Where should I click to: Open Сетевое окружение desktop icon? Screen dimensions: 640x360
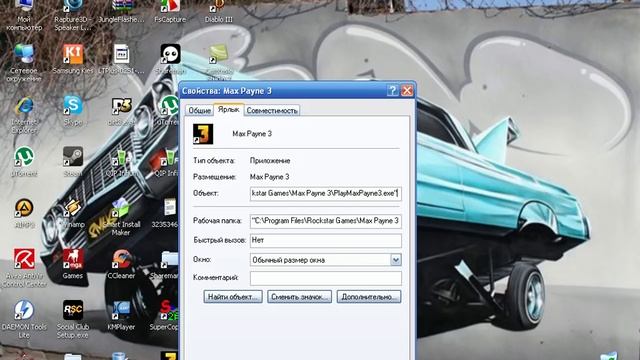pyautogui.click(x=24, y=62)
